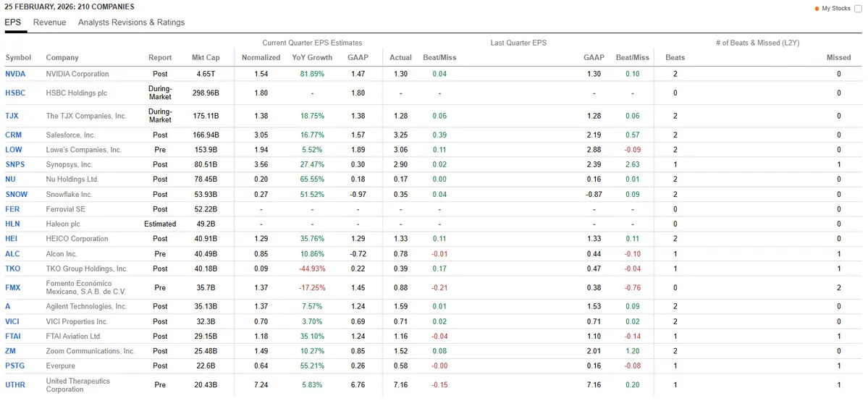Click the -17.25% YoY growth value
Image resolution: width=868 pixels, height=401 pixels.
(x=312, y=287)
